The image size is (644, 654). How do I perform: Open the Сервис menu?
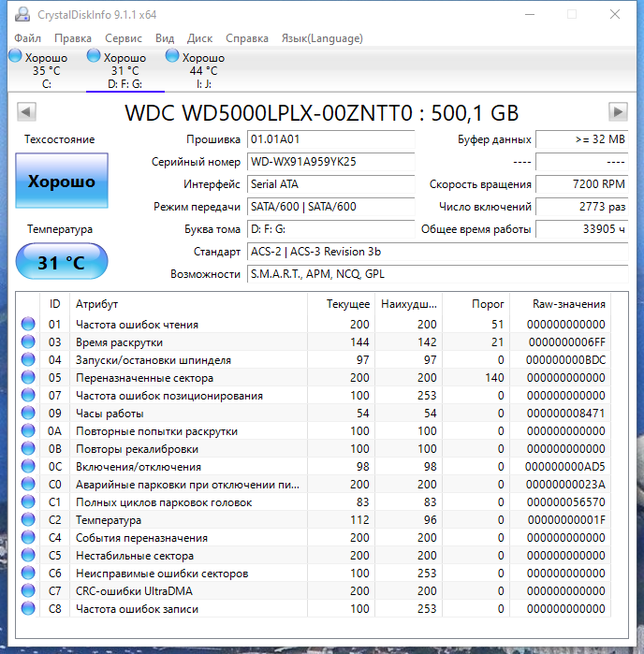124,38
